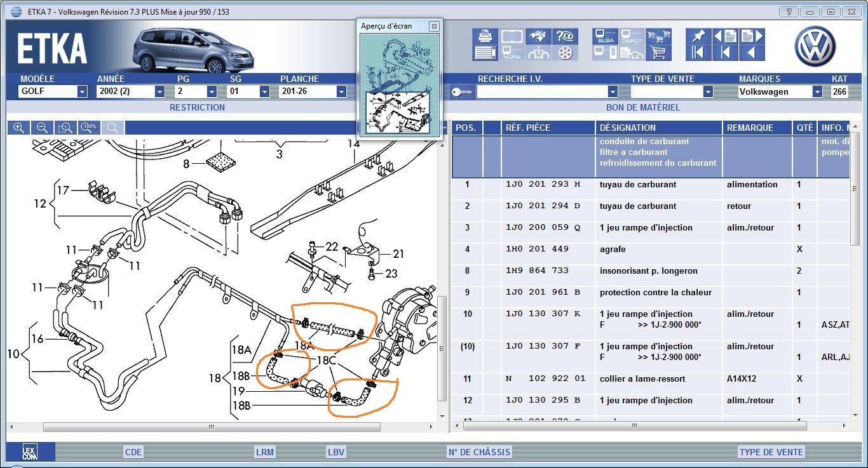Click the REMARQUE column header
Image resolution: width=868 pixels, height=468 pixels.
[x=757, y=128]
